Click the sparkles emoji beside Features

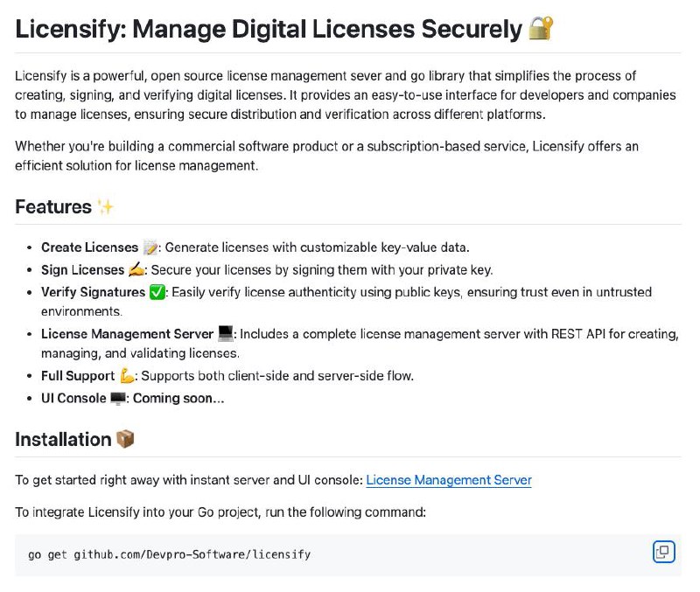click(105, 207)
